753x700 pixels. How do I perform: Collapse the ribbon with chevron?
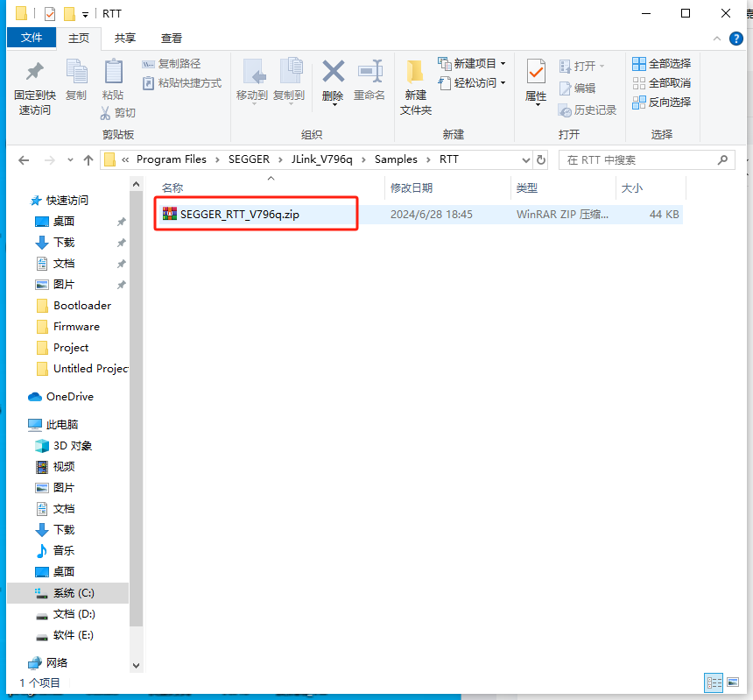(x=717, y=39)
